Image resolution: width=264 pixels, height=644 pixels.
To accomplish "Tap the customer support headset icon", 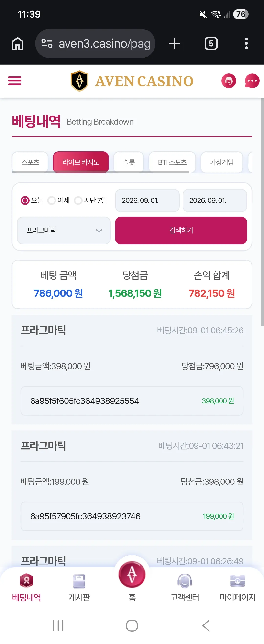I will [228, 81].
